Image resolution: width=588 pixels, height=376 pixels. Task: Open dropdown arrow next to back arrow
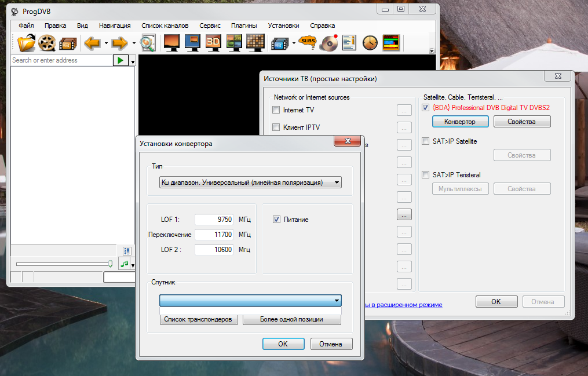pyautogui.click(x=106, y=43)
